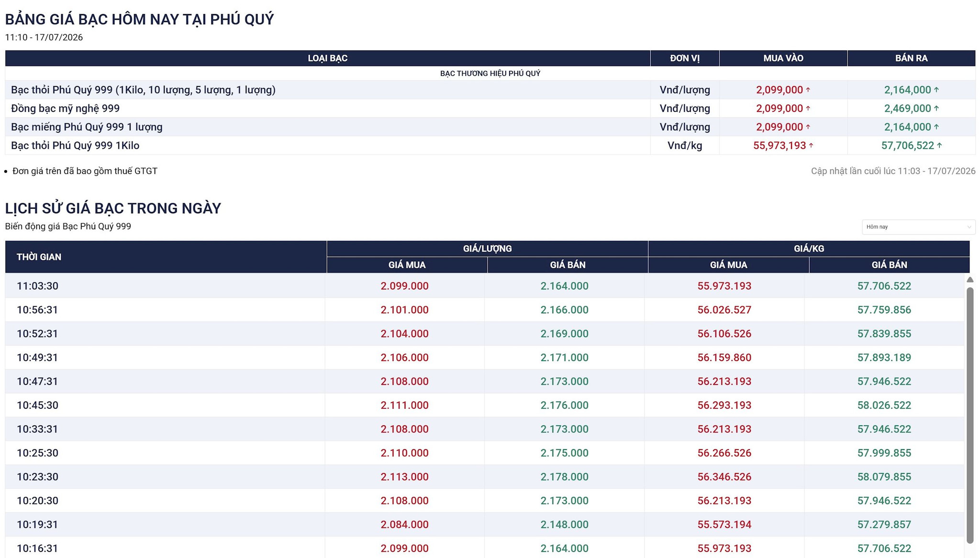Click the up arrow next to 2,164,000 first row
The height and width of the screenshot is (558, 980).
point(936,89)
